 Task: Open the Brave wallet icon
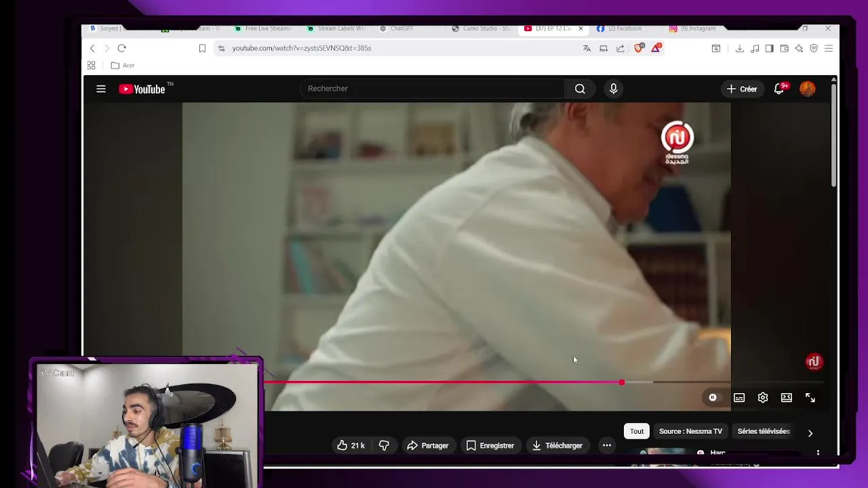(x=784, y=48)
